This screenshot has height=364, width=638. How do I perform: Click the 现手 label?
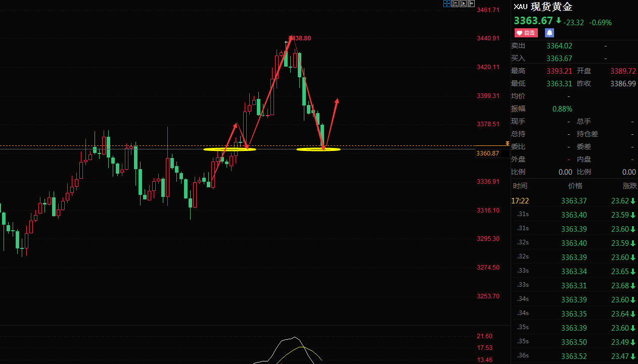click(x=518, y=121)
